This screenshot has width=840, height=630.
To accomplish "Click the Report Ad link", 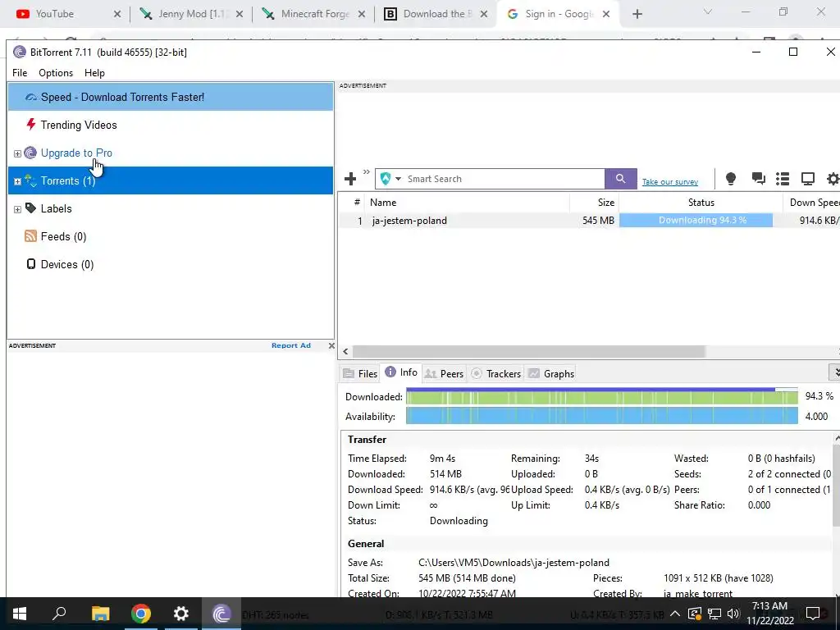I will [291, 345].
